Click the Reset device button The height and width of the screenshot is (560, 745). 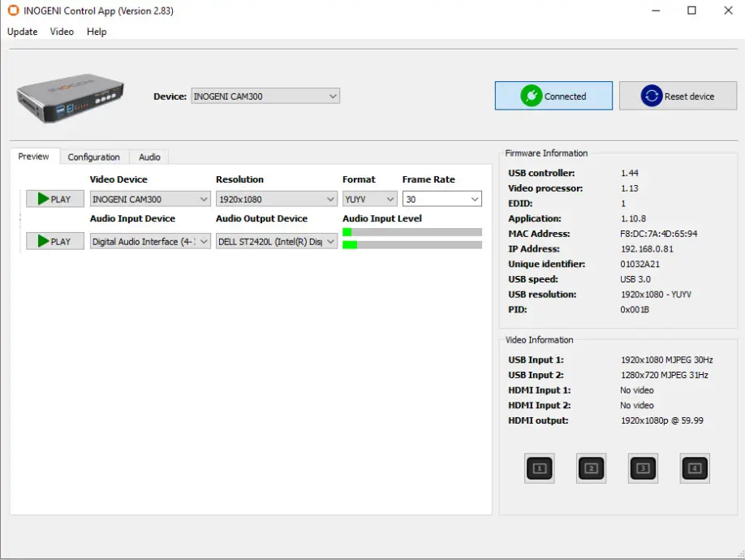(x=678, y=95)
